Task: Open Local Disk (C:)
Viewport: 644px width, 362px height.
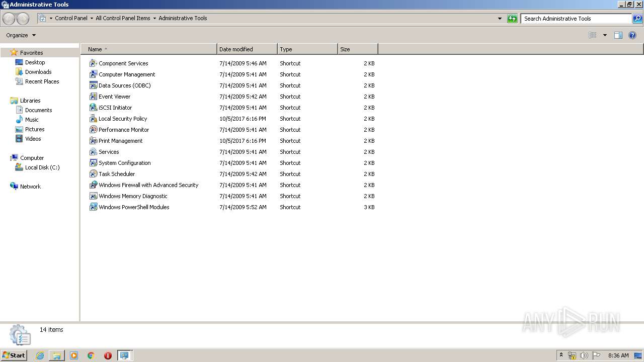Action: (42, 167)
